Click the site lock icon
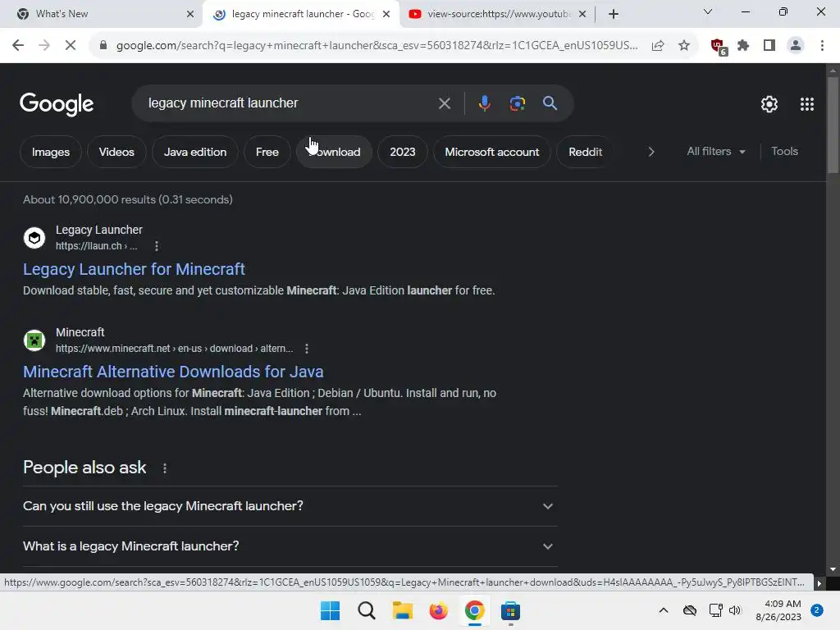Image resolution: width=840 pixels, height=630 pixels. coord(103,46)
